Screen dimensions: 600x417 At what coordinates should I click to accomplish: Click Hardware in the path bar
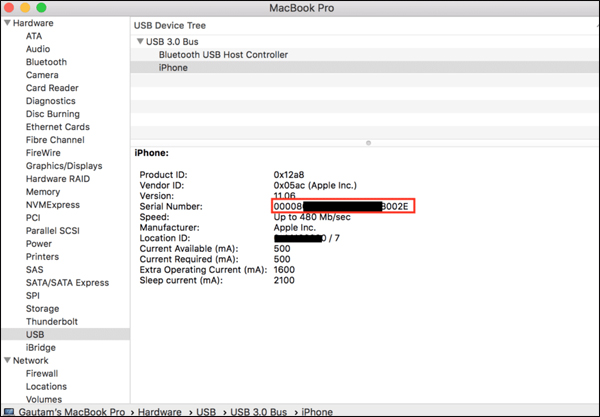[160, 412]
